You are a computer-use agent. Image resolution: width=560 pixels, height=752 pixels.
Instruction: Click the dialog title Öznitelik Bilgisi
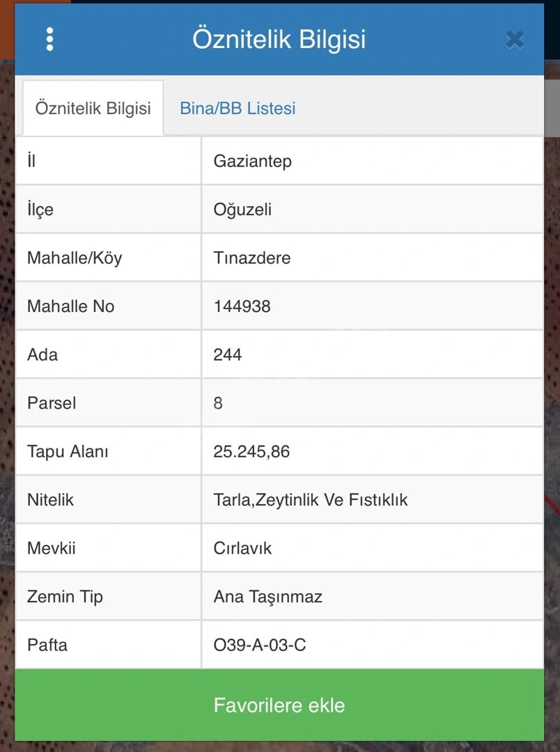click(x=279, y=39)
